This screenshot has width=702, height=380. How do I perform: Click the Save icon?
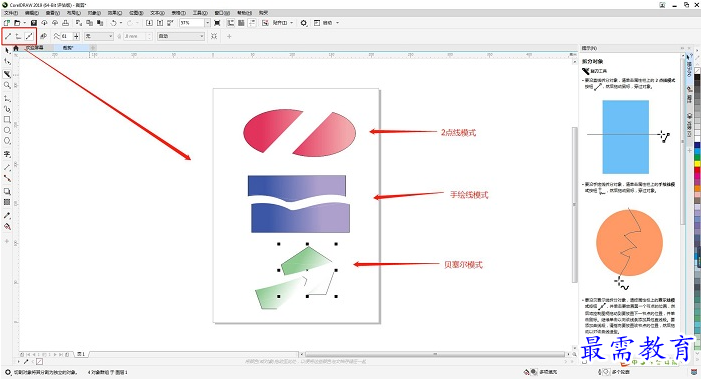[34, 23]
